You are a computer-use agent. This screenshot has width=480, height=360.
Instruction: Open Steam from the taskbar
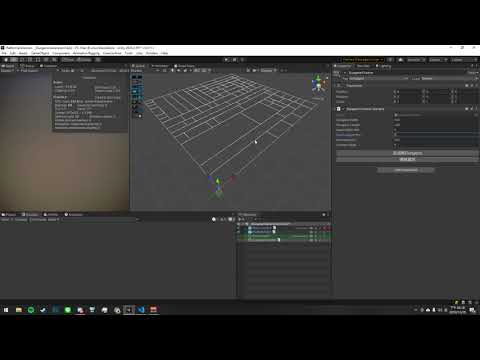pyautogui.click(x=43, y=310)
